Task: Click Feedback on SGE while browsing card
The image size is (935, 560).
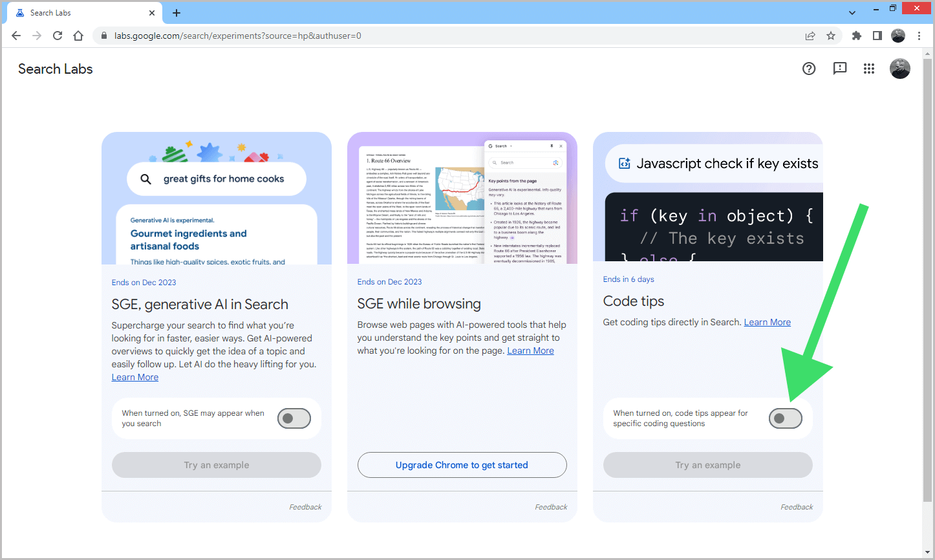Action: pyautogui.click(x=551, y=507)
